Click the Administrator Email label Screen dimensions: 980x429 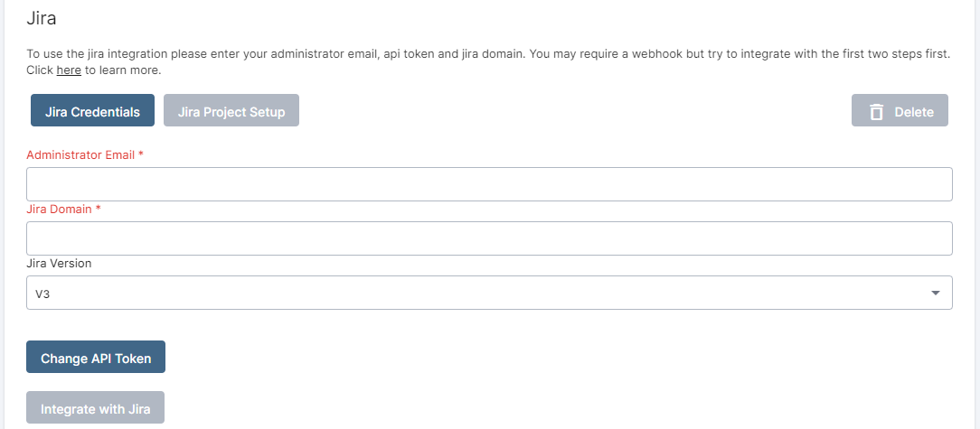80,155
